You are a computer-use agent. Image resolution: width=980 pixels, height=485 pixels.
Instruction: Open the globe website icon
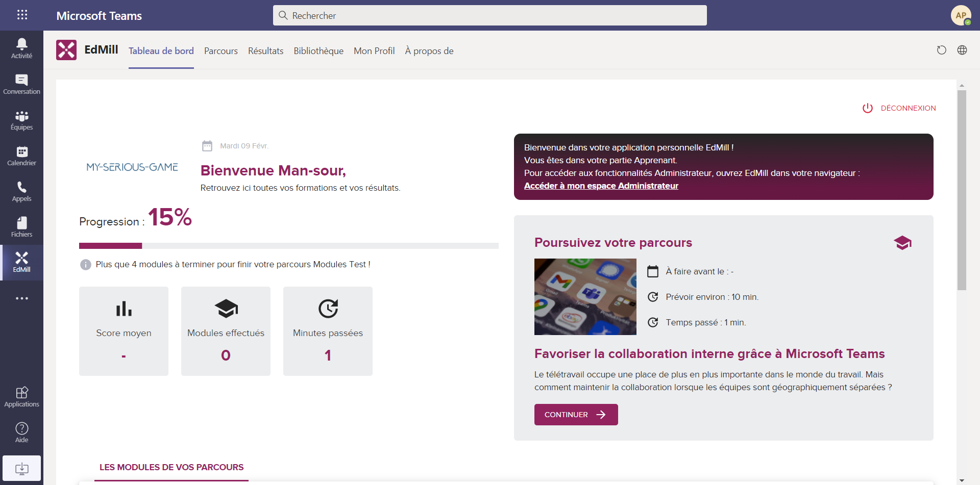click(x=962, y=50)
